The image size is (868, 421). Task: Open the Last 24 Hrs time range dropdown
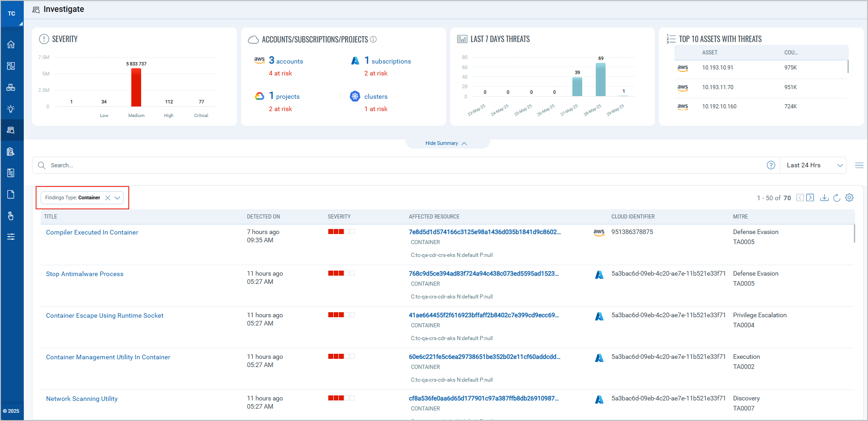coord(814,165)
